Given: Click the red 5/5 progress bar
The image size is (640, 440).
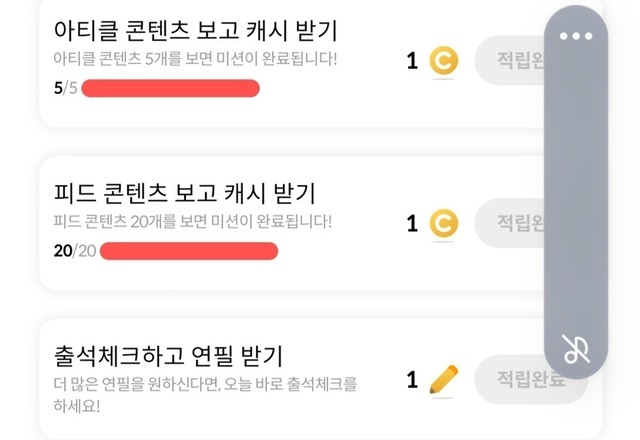Looking at the screenshot, I should click(171, 89).
